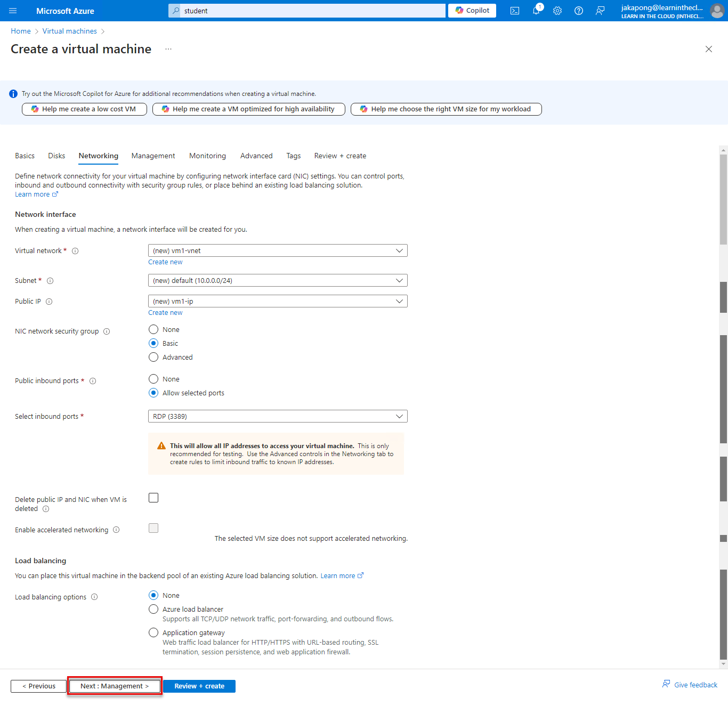Select Advanced network security group option

point(153,357)
